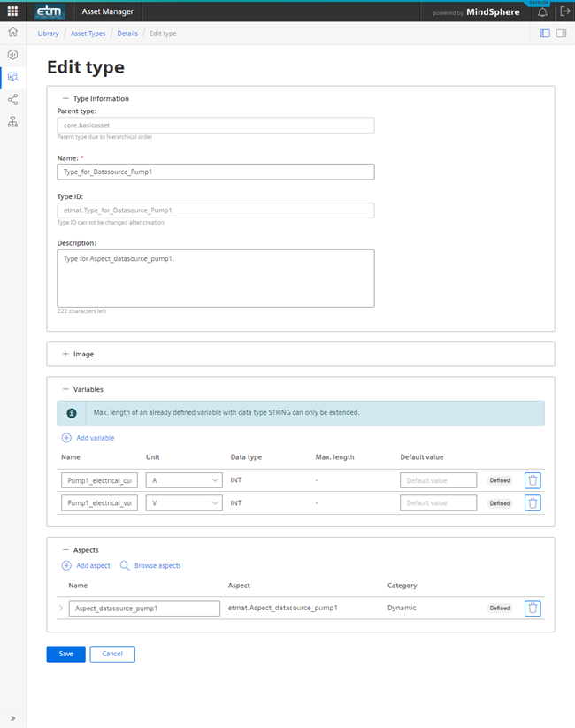Open the sharing icon in the sidebar

(12, 99)
